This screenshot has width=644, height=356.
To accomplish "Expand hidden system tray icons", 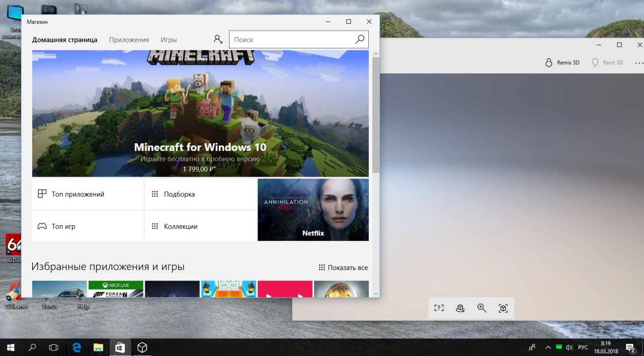I will (x=548, y=347).
